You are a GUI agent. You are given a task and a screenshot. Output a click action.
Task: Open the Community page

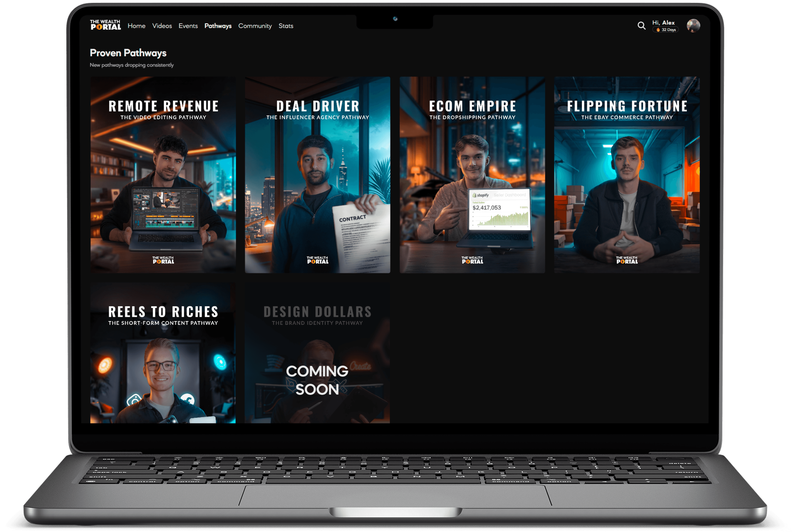point(255,26)
